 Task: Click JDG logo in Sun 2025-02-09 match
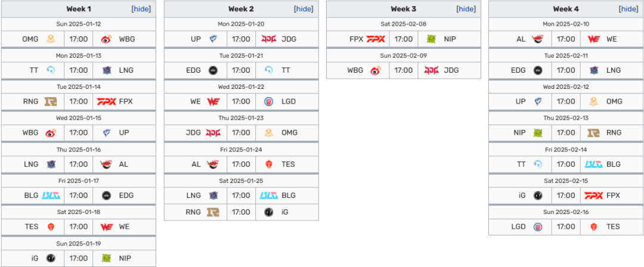[x=432, y=70]
